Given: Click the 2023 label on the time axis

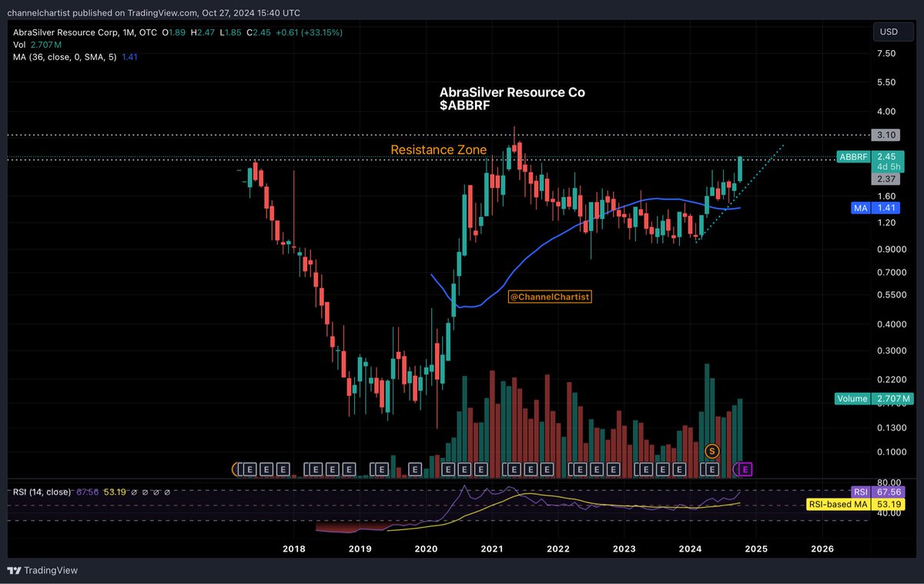Looking at the screenshot, I should (x=624, y=549).
